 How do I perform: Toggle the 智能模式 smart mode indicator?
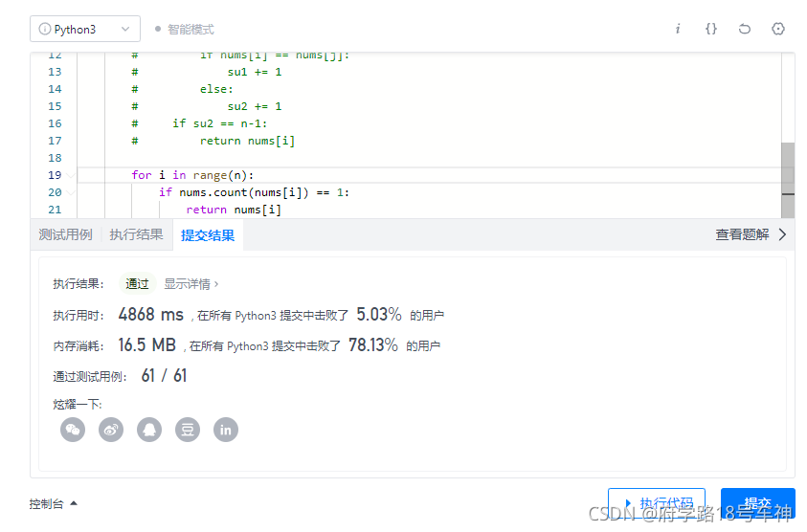[x=184, y=30]
